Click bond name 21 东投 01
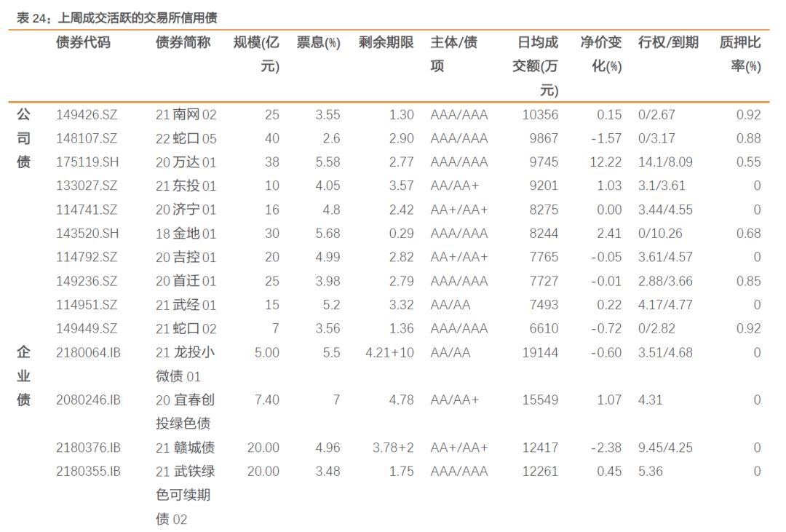The height and width of the screenshot is (532, 786). tap(186, 186)
